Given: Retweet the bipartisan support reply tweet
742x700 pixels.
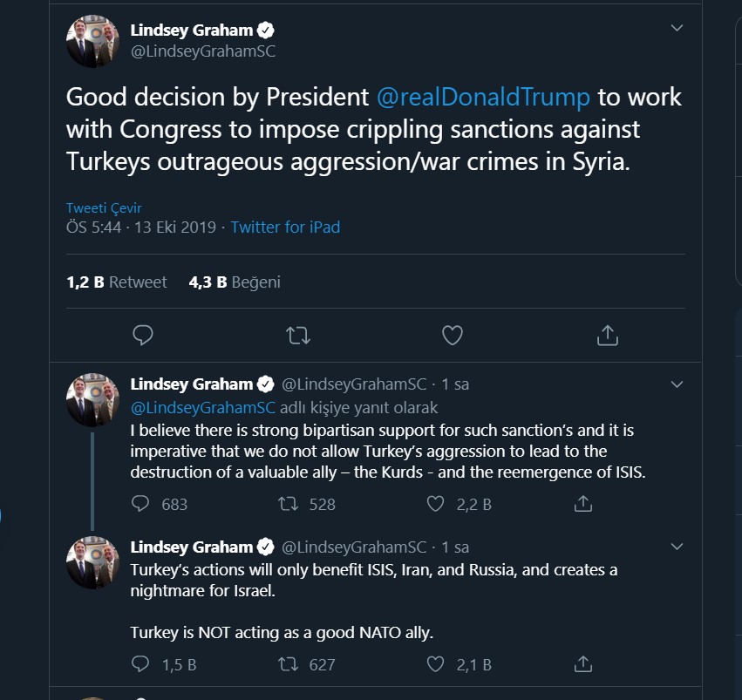Looking at the screenshot, I should tap(287, 504).
